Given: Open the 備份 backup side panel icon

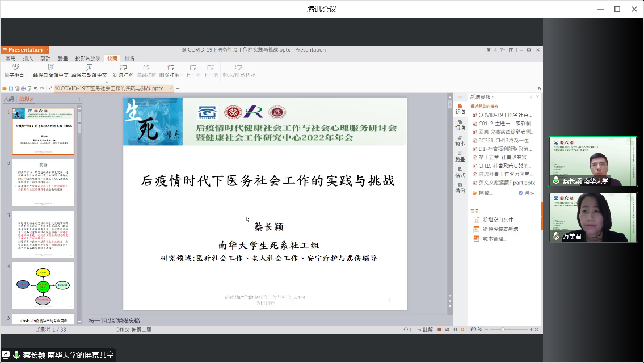Looking at the screenshot, I should pyautogui.click(x=460, y=187).
